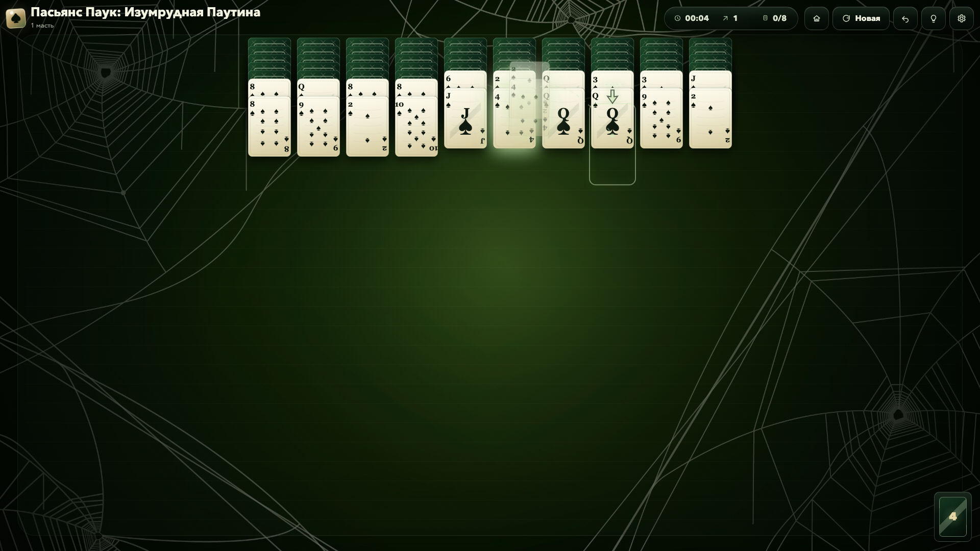Select the bottom 2 of spades in the third column

(x=367, y=126)
